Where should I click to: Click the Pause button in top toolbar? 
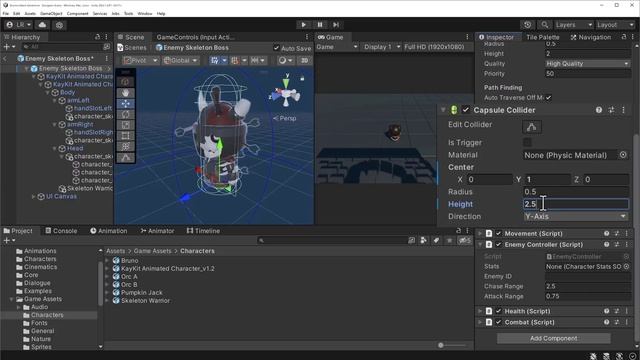point(320,25)
